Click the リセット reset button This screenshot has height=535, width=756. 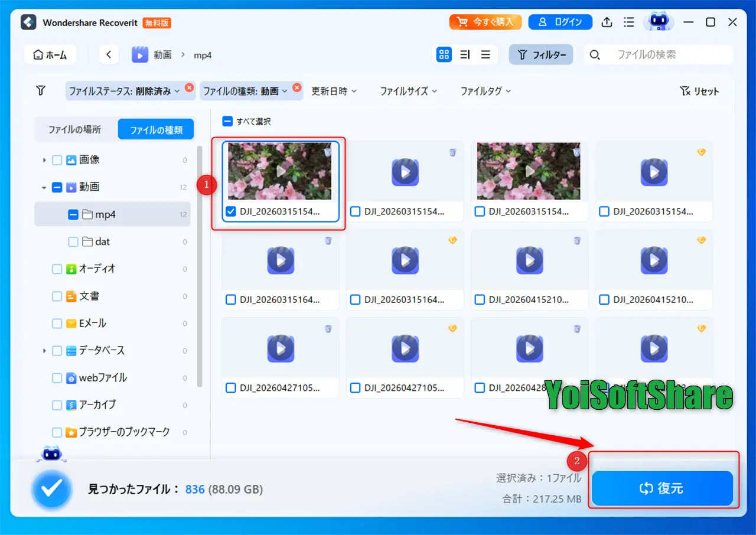coord(700,91)
